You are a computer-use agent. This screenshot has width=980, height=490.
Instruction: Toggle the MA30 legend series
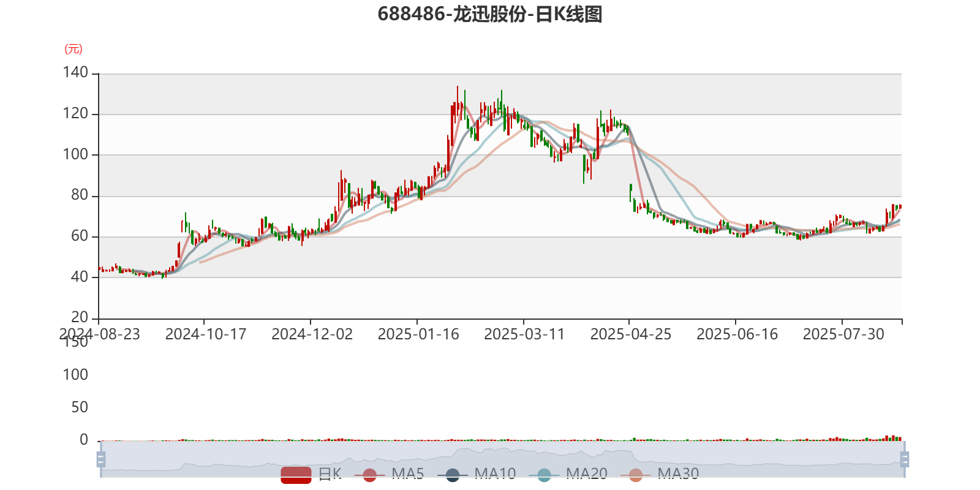point(660,474)
